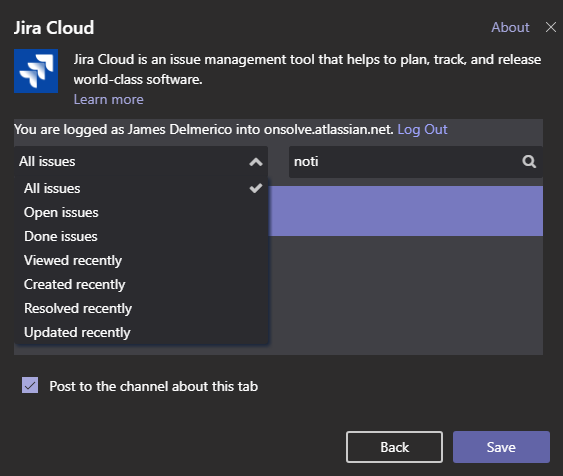This screenshot has height=476, width=563.
Task: Select Created recently filter option
Action: (142, 285)
